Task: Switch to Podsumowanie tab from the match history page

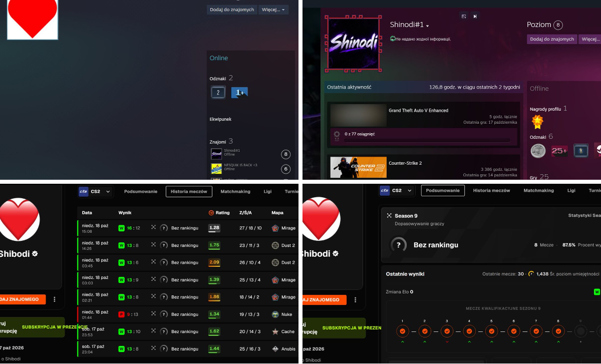Action: tap(141, 191)
